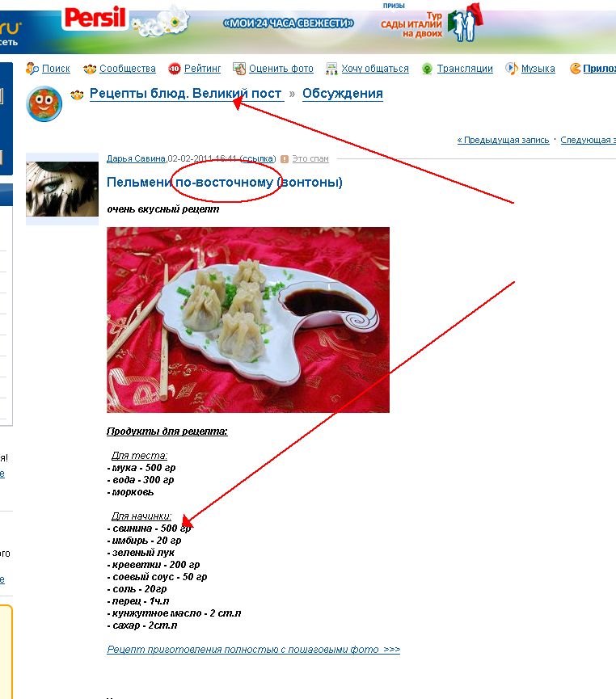This screenshot has width=616, height=699.
Task: Open full recipe link with step photos
Action: (x=253, y=650)
